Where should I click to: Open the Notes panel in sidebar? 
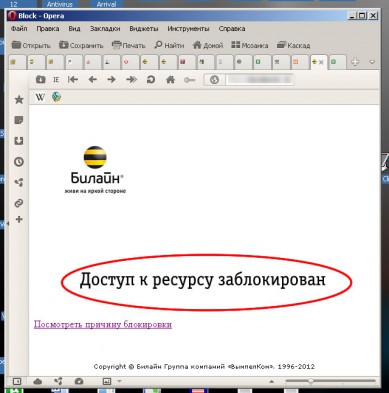(x=19, y=120)
